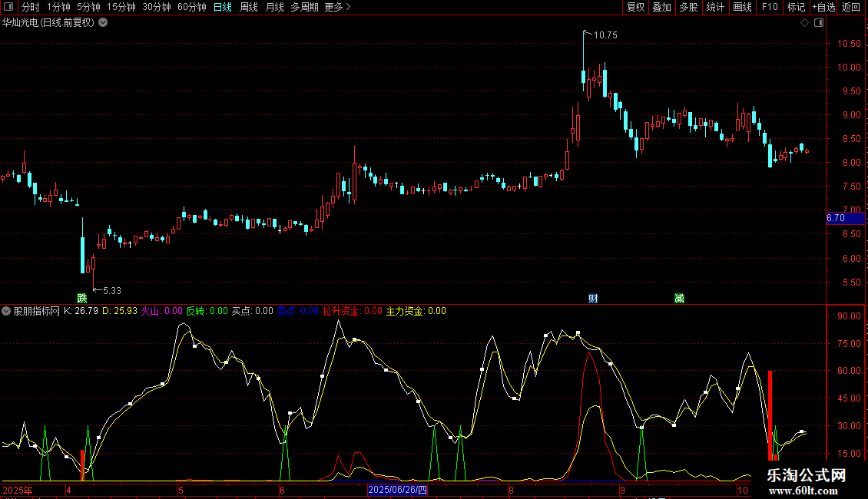Click the 财 financial info marker
Image resolution: width=868 pixels, height=499 pixels.
[x=593, y=298]
